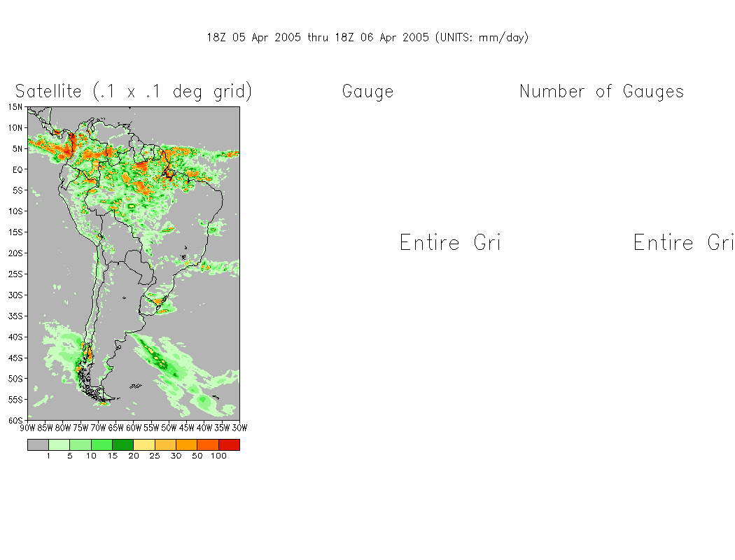
Task: Click the 55W longitude axis label
Action: click(x=151, y=428)
